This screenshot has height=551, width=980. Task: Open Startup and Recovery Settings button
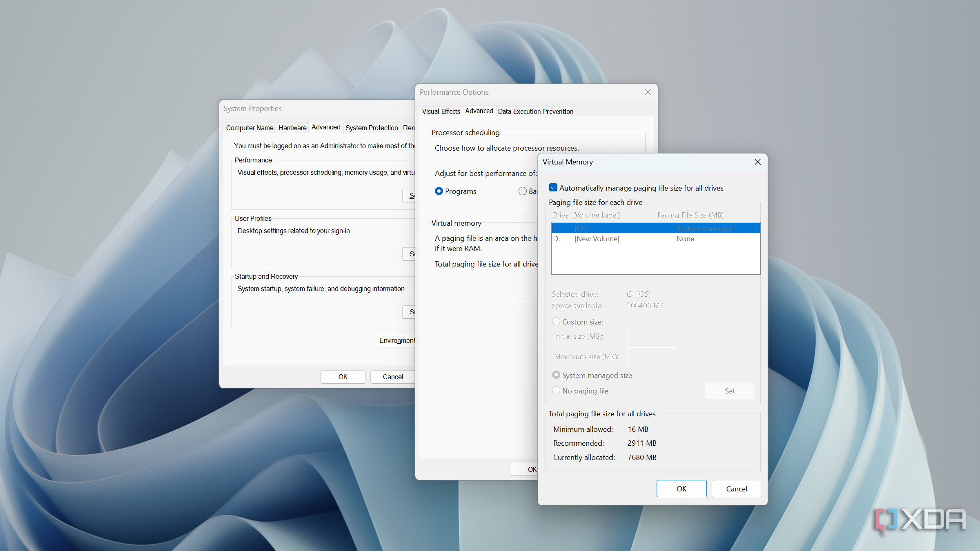point(409,312)
